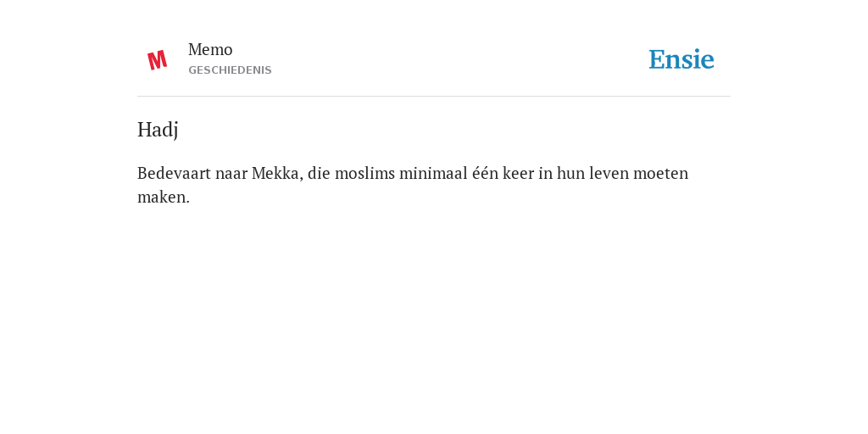The width and height of the screenshot is (868, 434).
Task: Click the word Mekka in definition
Action: click(277, 173)
